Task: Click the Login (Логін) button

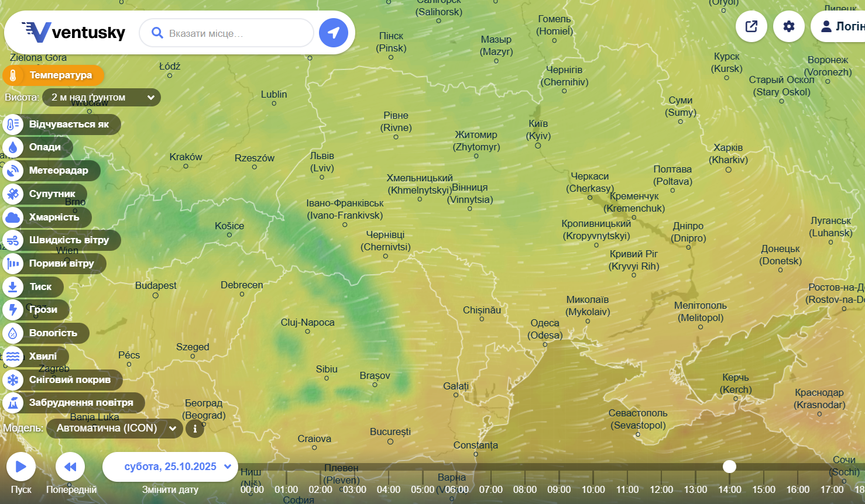Action: [841, 26]
